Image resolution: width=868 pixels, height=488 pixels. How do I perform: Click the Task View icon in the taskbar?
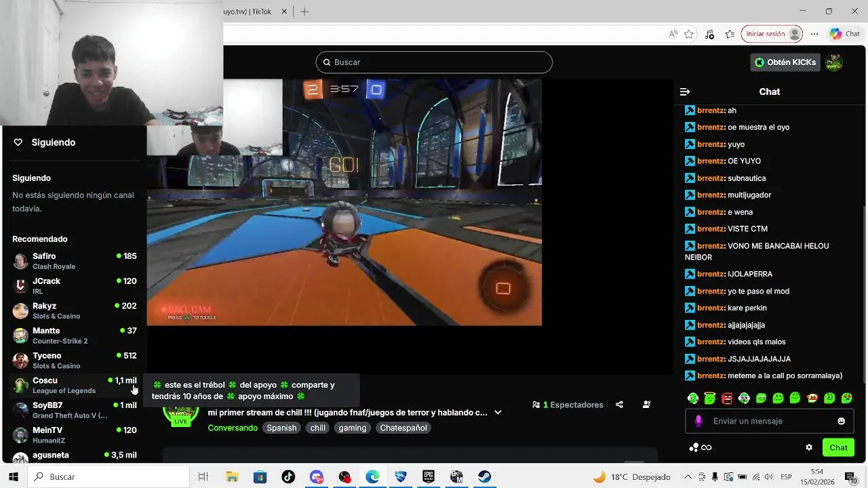click(x=203, y=476)
